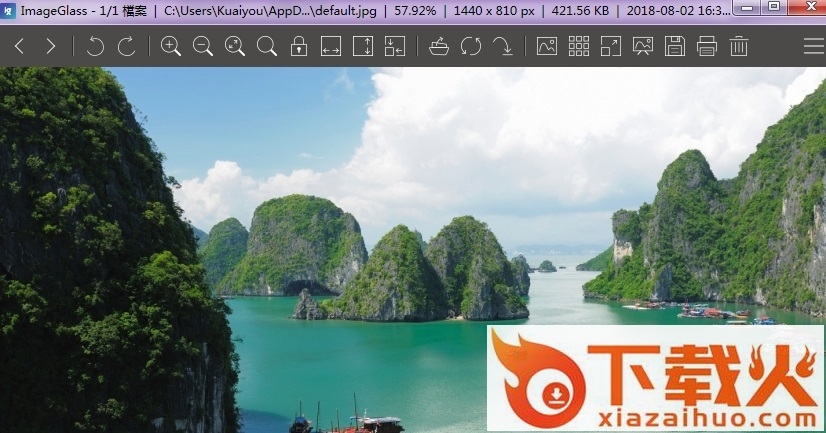Image resolution: width=826 pixels, height=433 pixels.
Task: Save image with the floppy icon
Action: pyautogui.click(x=675, y=46)
